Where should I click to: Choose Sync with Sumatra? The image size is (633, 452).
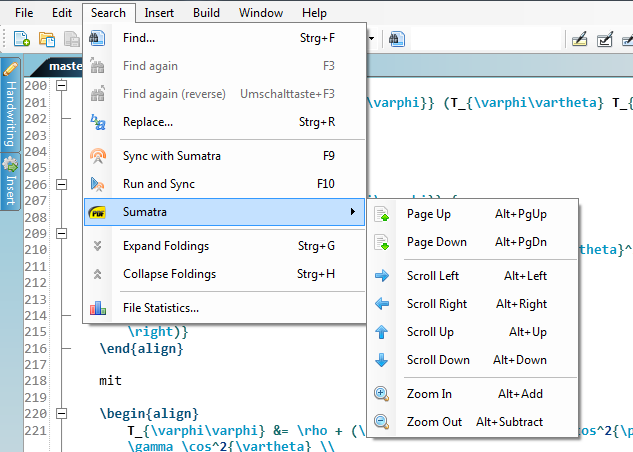pos(224,156)
